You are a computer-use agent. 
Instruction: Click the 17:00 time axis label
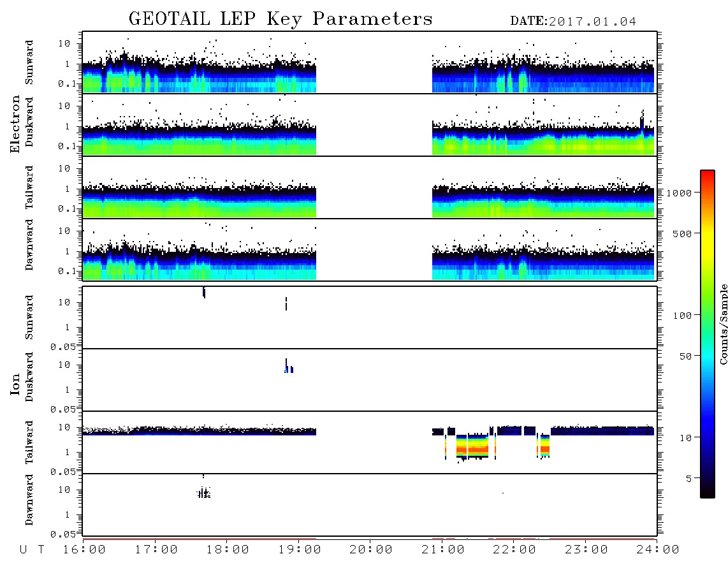[x=156, y=550]
